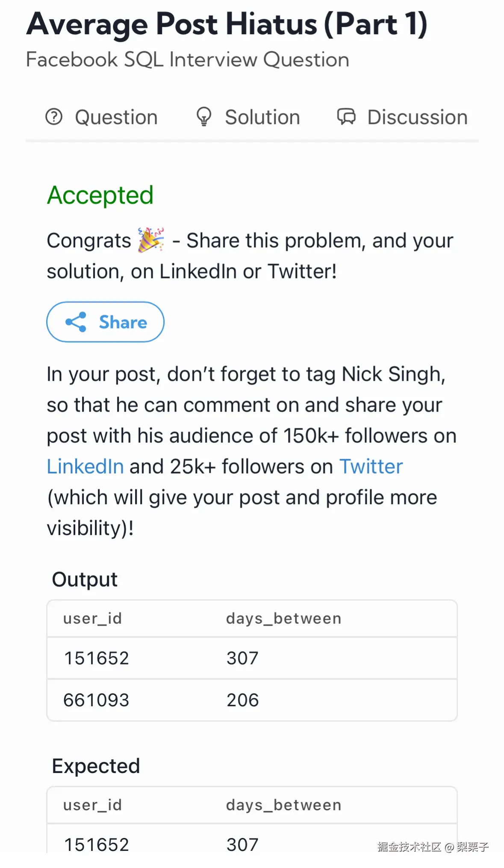The width and height of the screenshot is (504, 868).
Task: Click the lightbulb icon beside Solution
Action: coord(203,117)
